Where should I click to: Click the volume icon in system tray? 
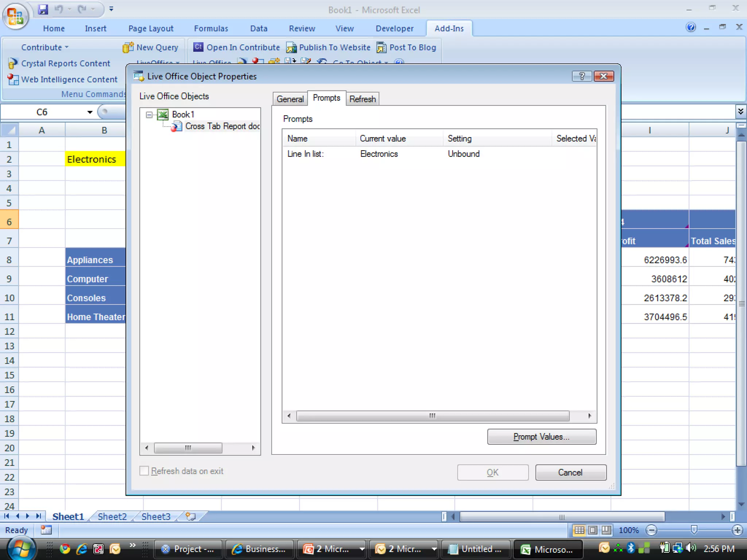pyautogui.click(x=691, y=548)
